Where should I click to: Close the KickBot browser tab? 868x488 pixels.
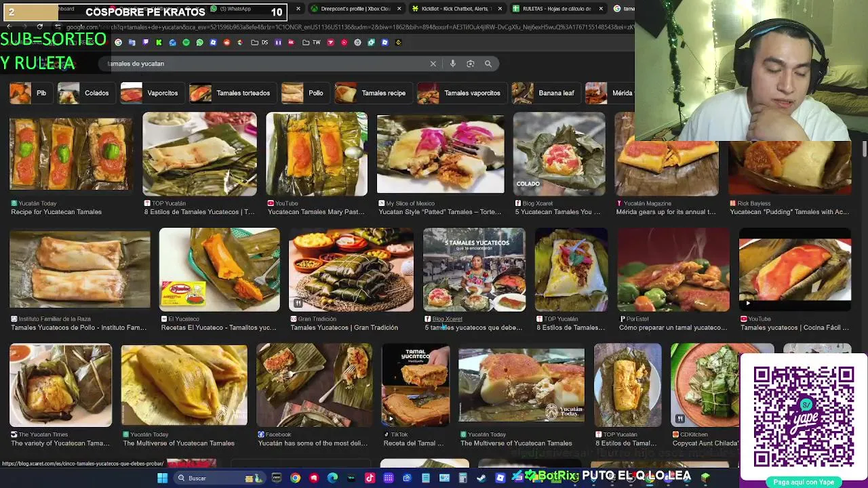tap(500, 9)
